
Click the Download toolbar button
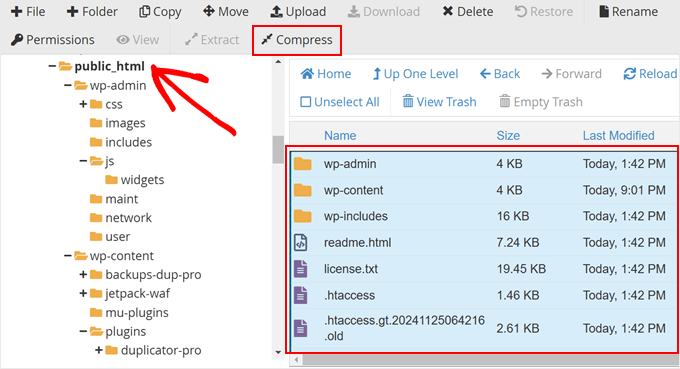pos(384,12)
